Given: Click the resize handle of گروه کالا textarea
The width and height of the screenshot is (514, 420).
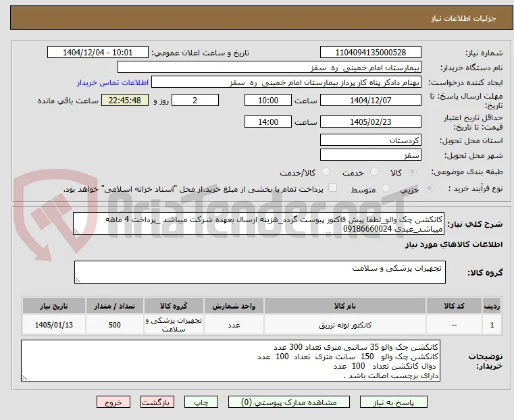Looking at the screenshot, I should (78, 280).
